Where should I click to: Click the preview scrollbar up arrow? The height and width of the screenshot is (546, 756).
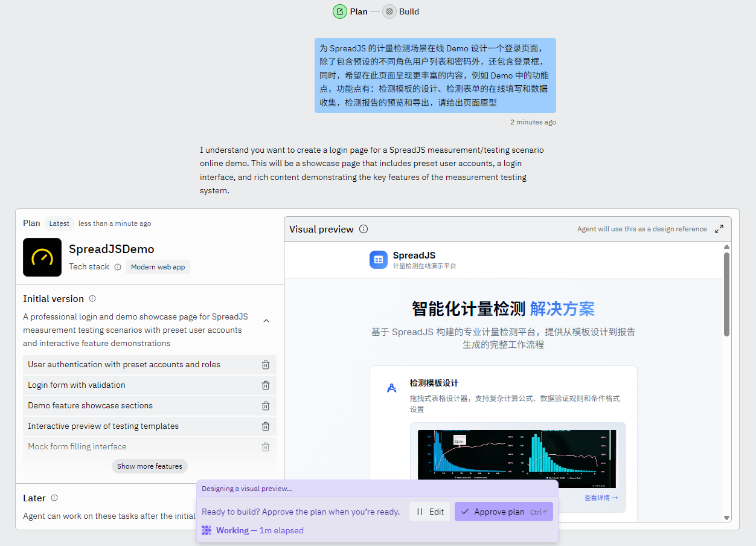point(726,246)
